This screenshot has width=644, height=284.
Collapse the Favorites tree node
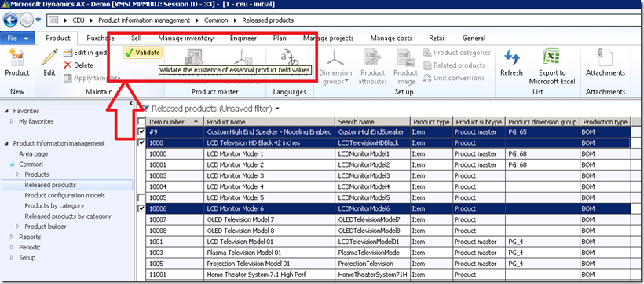click(7, 111)
